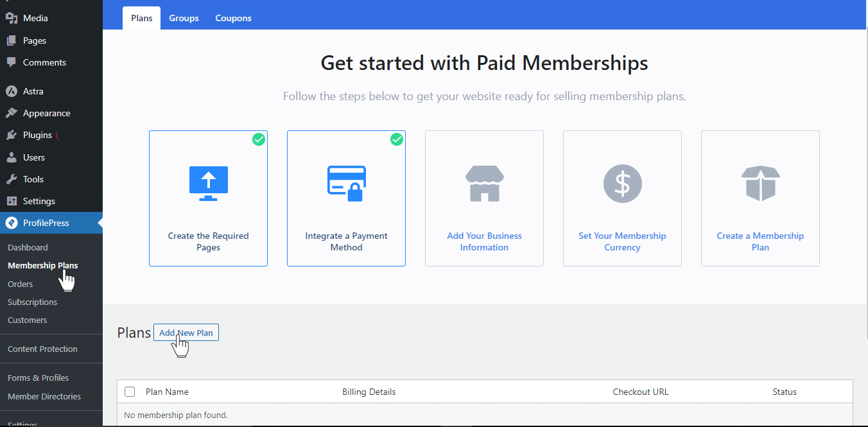Click the Appearance paintbrush icon
This screenshot has height=427, width=868.
pyautogui.click(x=11, y=113)
